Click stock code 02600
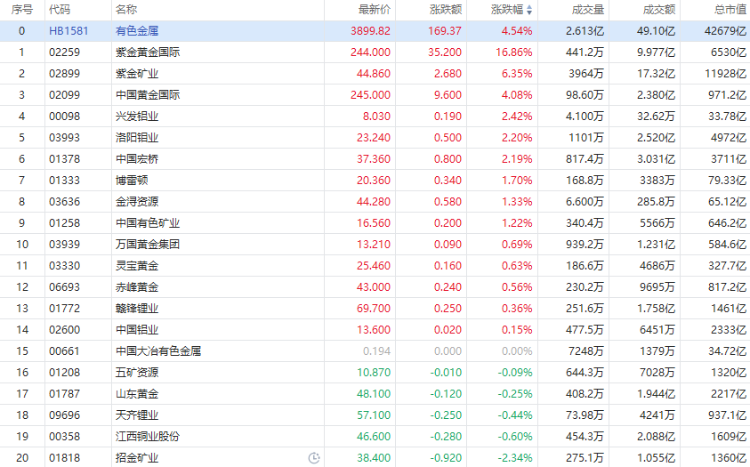 (x=65, y=330)
